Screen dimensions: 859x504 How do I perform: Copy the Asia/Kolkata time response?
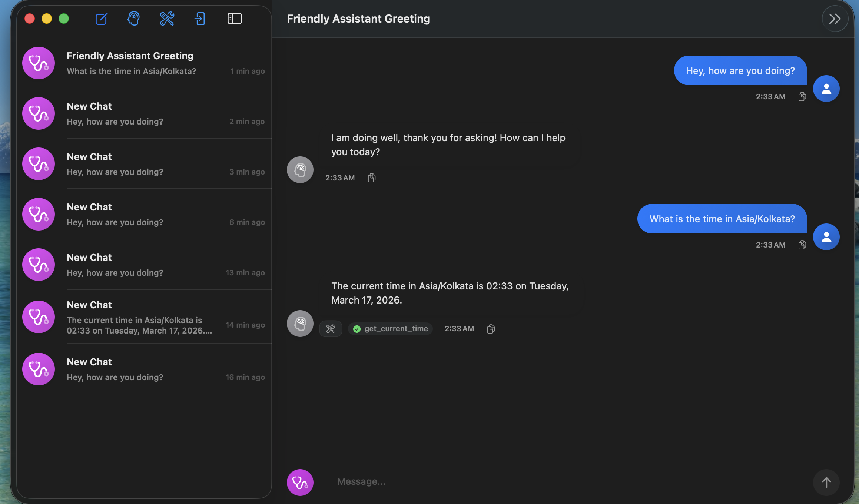coord(491,328)
